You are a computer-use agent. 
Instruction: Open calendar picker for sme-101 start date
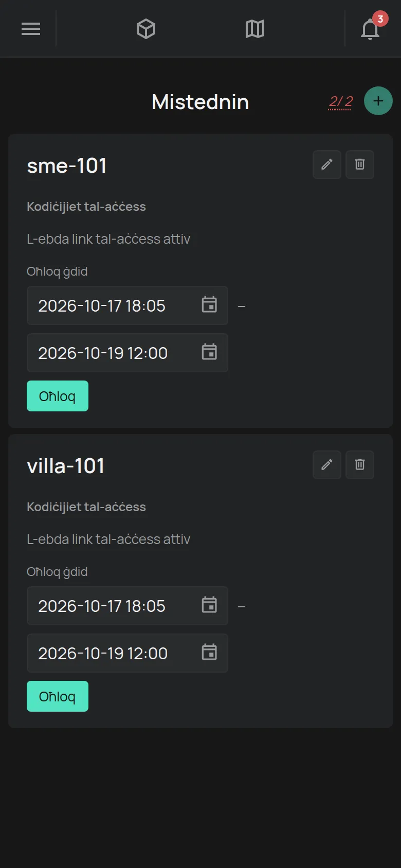point(209,305)
